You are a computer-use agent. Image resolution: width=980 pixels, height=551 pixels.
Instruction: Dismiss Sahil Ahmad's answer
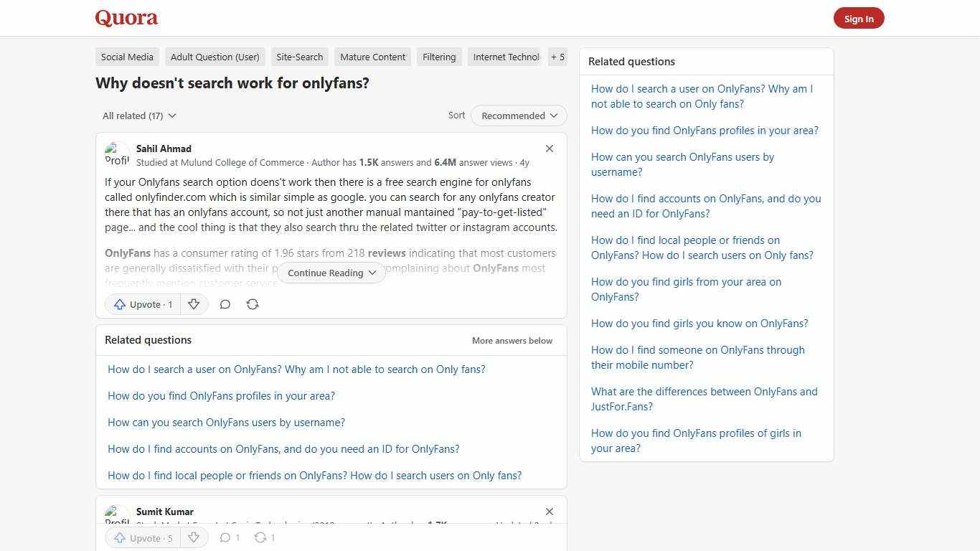point(550,149)
